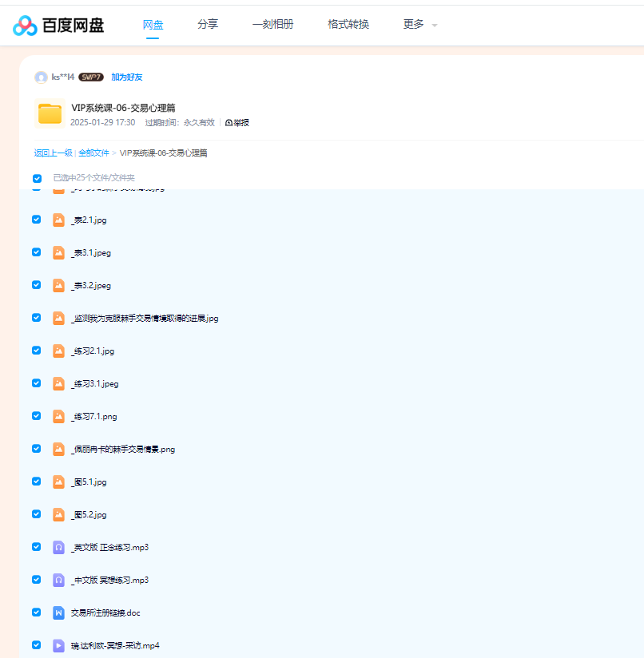
Task: Select the image icon for _监测我为克服棘手交易情境取得的进展.jpg
Action: point(58,318)
